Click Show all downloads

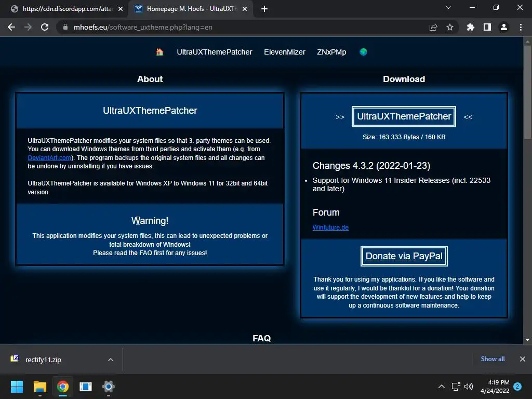coord(493,359)
